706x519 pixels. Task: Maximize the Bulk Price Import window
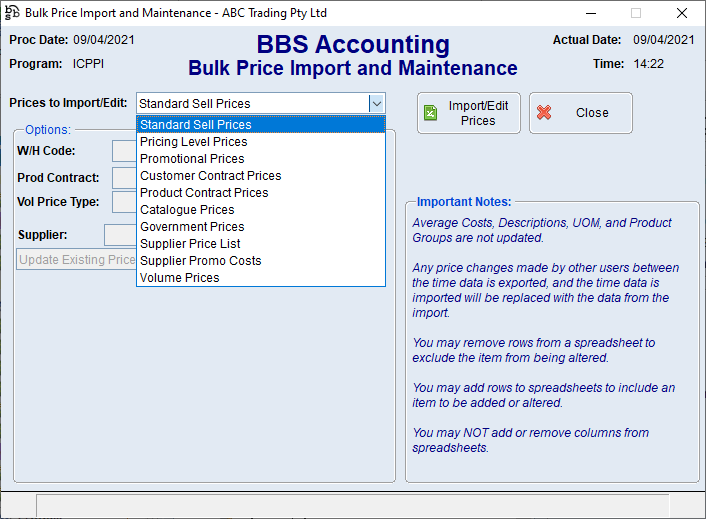636,13
